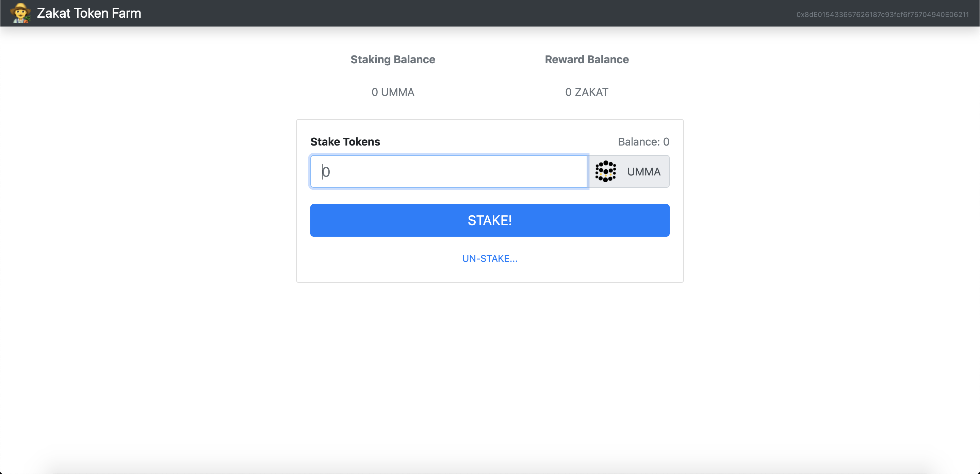Image resolution: width=980 pixels, height=474 pixels.
Task: Click the empty white page below the card
Action: point(490,361)
